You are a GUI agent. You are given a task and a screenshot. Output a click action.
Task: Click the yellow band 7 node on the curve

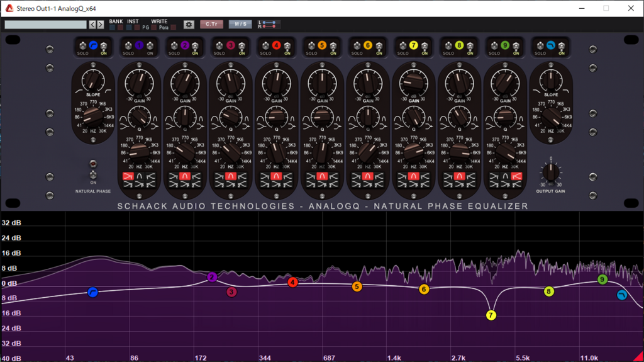pos(491,315)
